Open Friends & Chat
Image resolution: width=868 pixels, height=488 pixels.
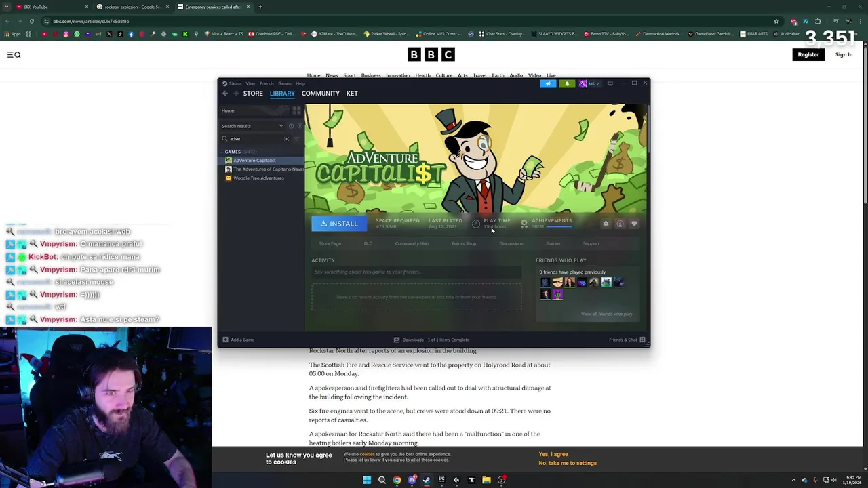(627, 340)
